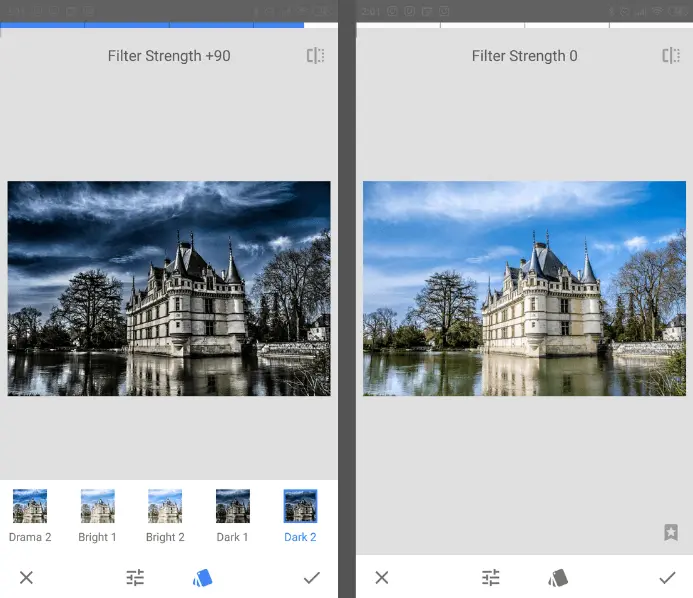Open adjustment sliders icon in right screen
Image resolution: width=693 pixels, height=598 pixels.
point(490,577)
